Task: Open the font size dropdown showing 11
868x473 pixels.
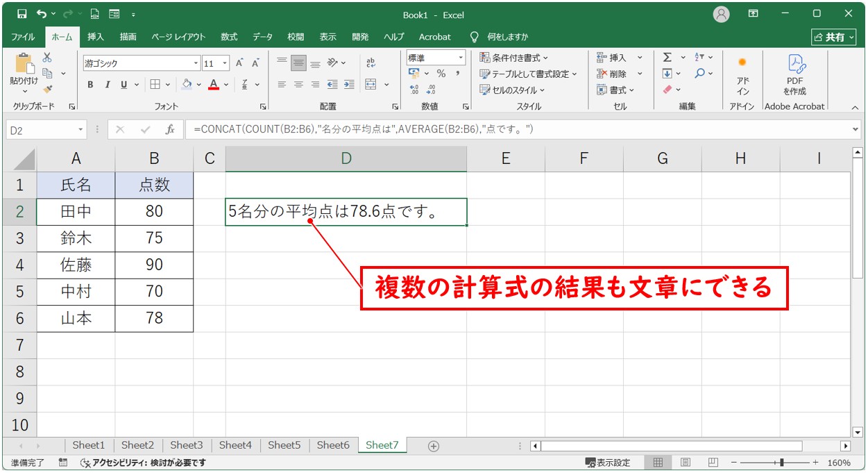Action: click(225, 62)
